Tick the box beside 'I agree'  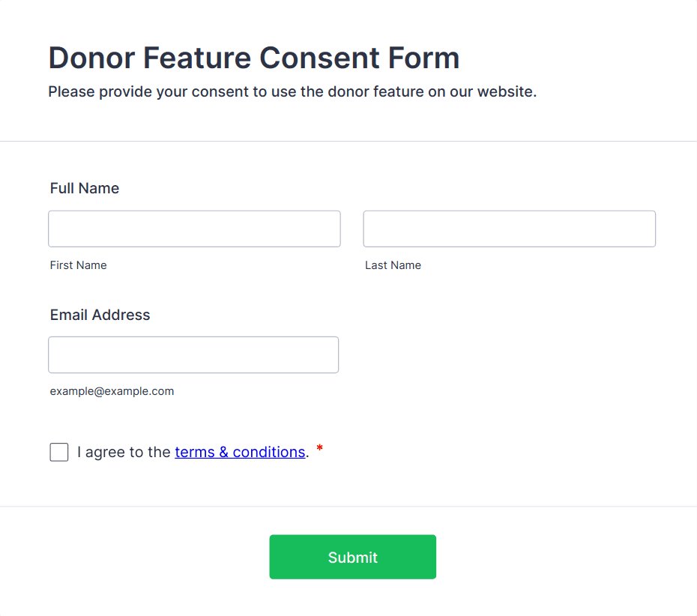[x=59, y=452]
